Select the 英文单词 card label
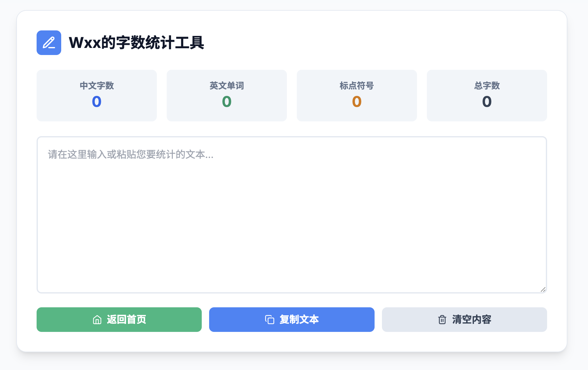The width and height of the screenshot is (588, 370). click(x=227, y=85)
